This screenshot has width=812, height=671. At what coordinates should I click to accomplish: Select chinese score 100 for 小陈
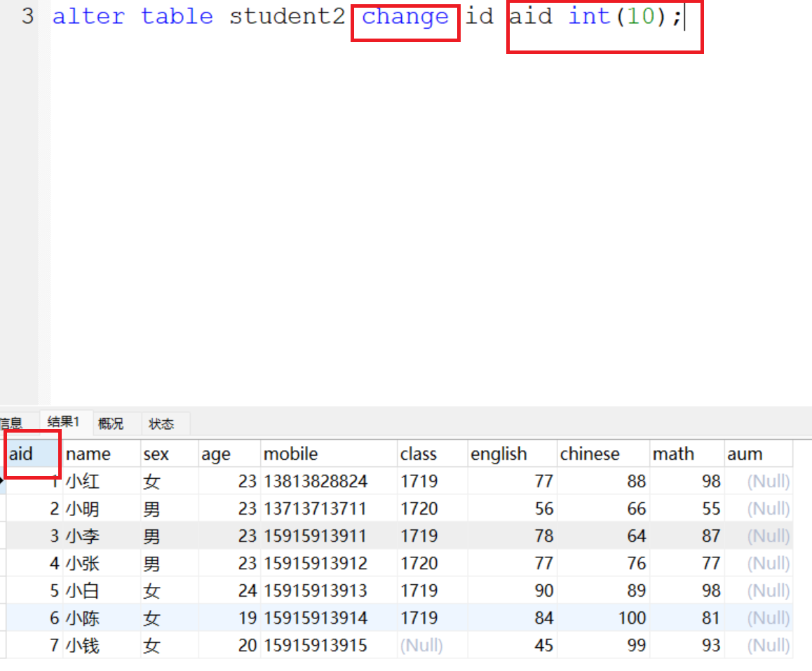click(x=603, y=618)
